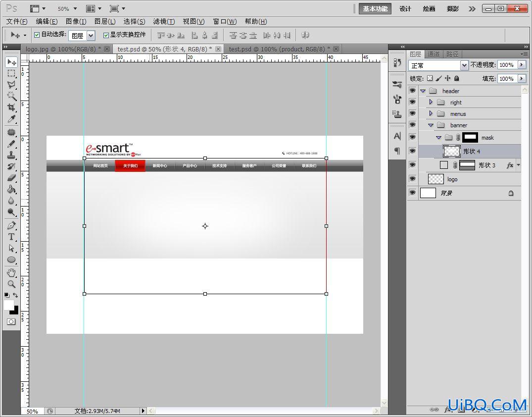Select the Hand tool
The height and width of the screenshot is (417, 532).
(11, 272)
